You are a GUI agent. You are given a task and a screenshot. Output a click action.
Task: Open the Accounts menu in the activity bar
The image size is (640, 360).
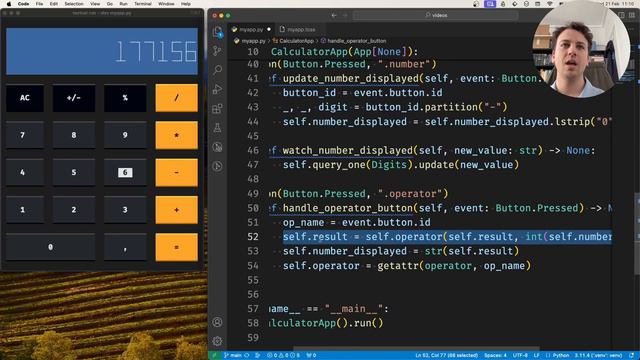pos(218,322)
